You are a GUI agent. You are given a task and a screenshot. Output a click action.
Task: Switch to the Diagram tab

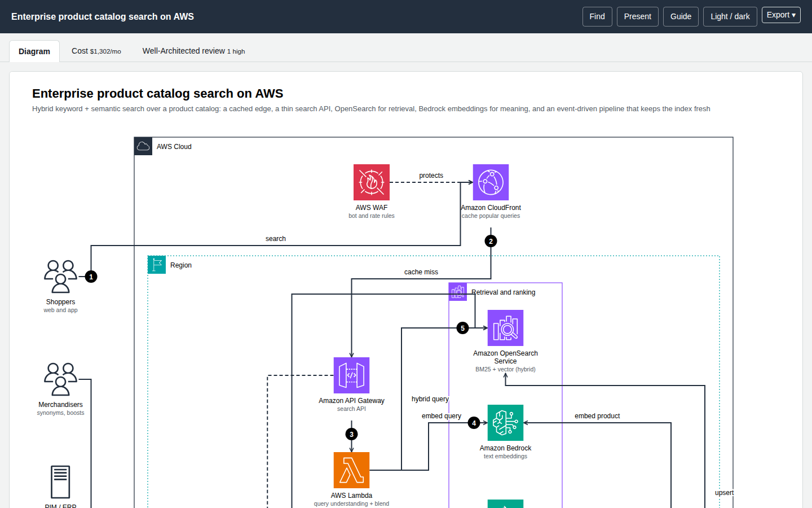34,51
